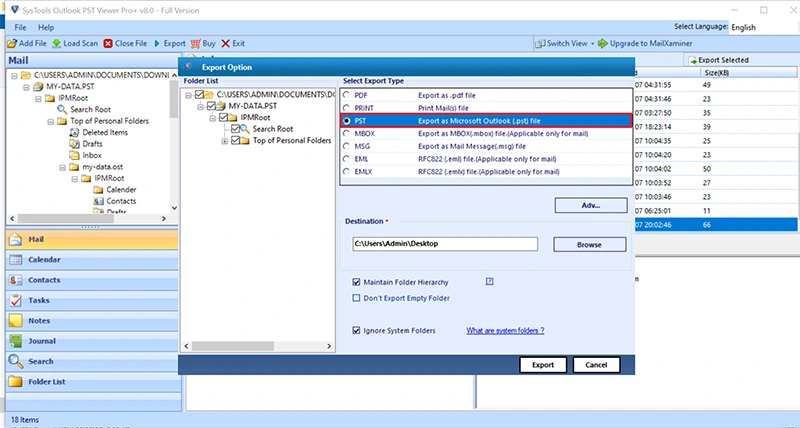Viewport: 800px width, 428px height.
Task: Collapse Top of Personal Folders in Mail tree
Action: tap(51, 122)
